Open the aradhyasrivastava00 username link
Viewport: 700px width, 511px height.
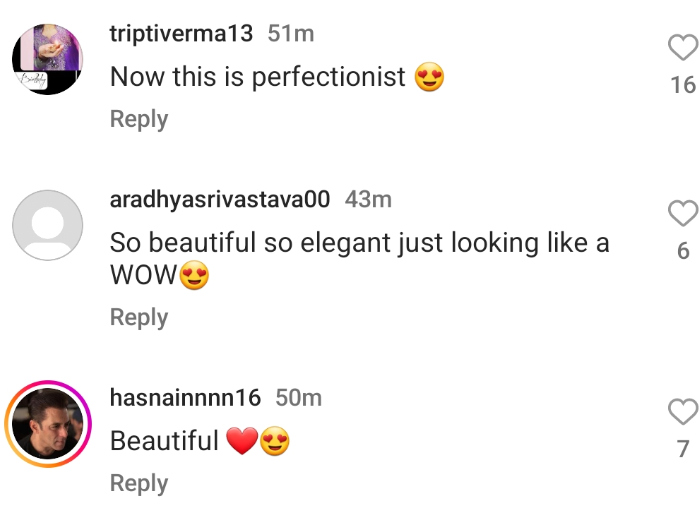219,199
